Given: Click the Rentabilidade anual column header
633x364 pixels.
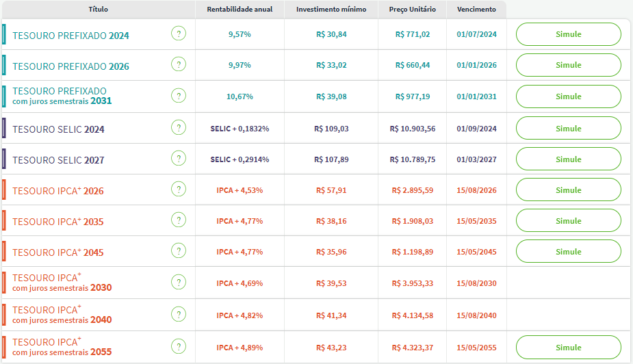Looking at the screenshot, I should [x=240, y=10].
